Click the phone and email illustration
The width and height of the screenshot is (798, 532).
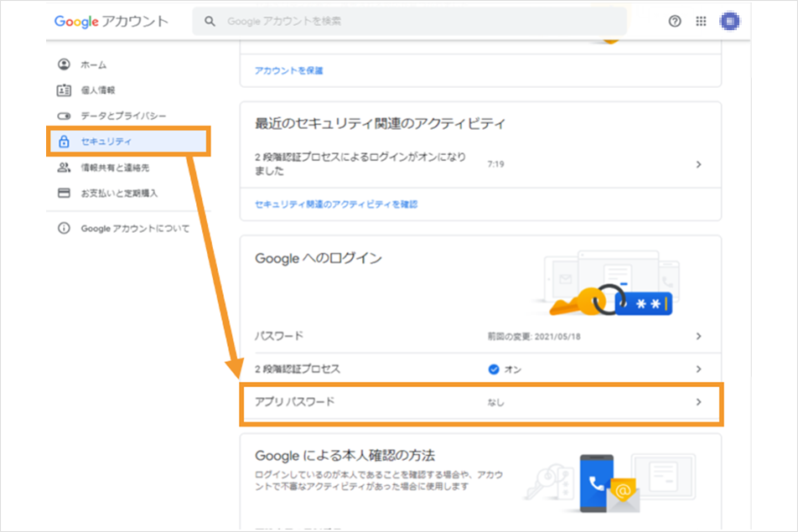click(x=611, y=483)
